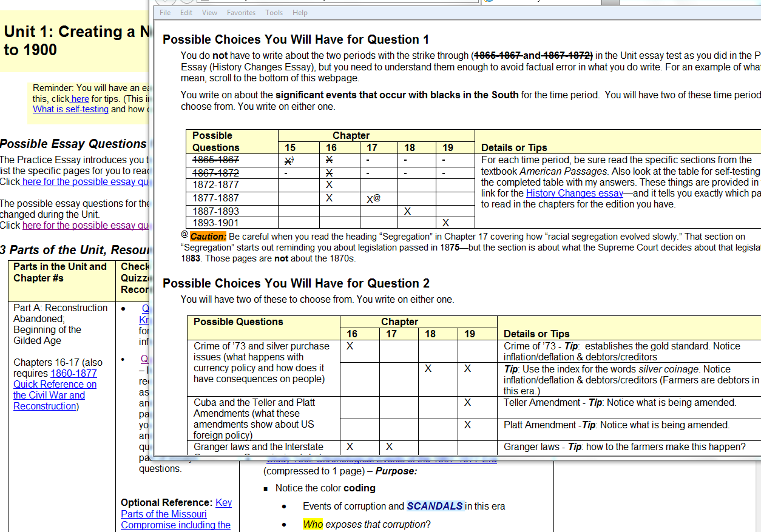Image resolution: width=761 pixels, height=532 pixels.
Task: Open the blue 'here for the possible essay' link
Action: pyautogui.click(x=85, y=182)
